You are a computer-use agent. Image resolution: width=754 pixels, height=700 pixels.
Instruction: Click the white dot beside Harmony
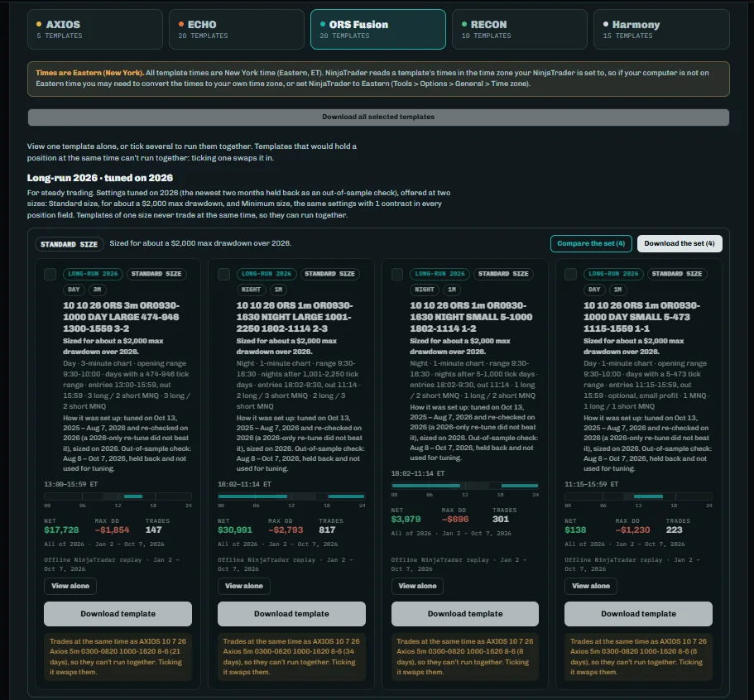coord(606,24)
